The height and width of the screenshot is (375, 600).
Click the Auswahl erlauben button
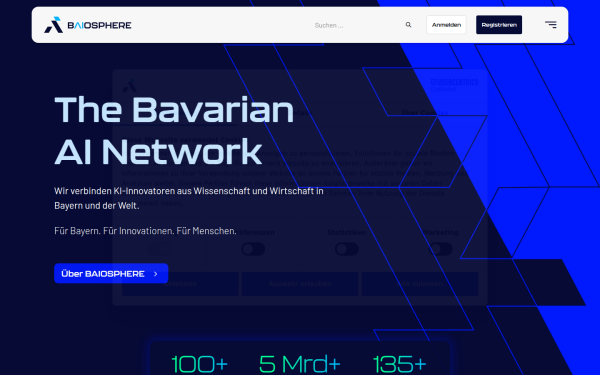tap(300, 284)
